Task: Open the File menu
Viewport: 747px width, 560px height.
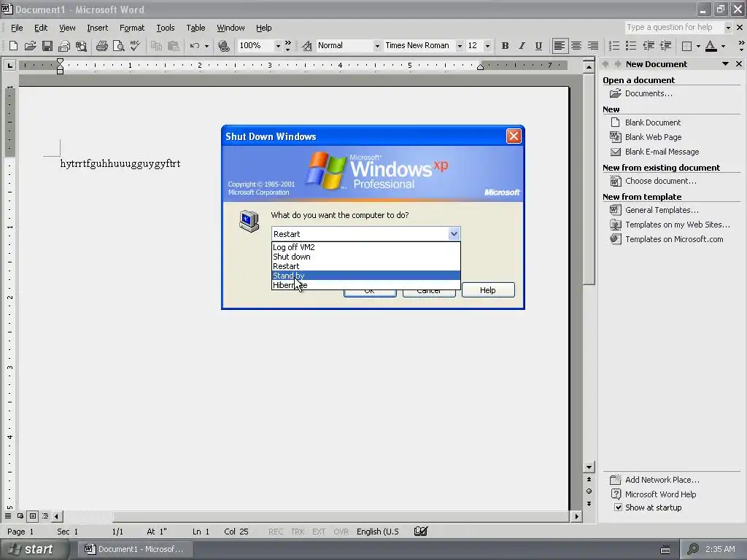Action: coord(17,28)
